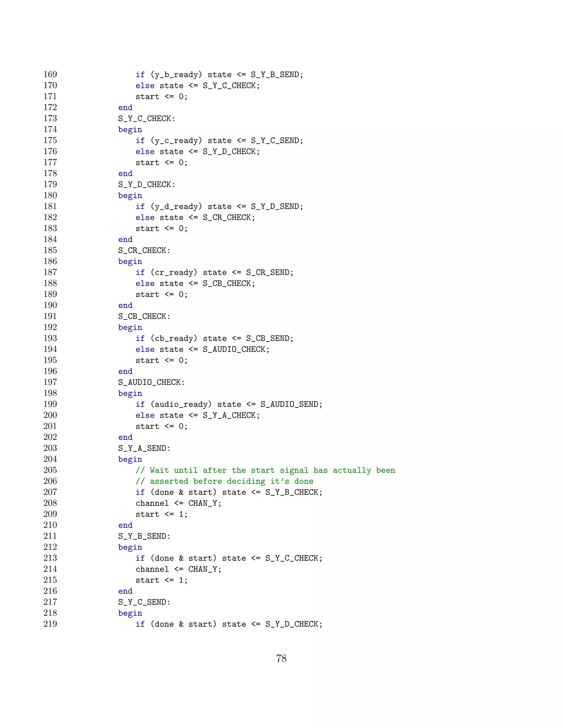
Task: Click the label 'S_Y_A_SEND:' on line 203
Action: (x=144, y=448)
